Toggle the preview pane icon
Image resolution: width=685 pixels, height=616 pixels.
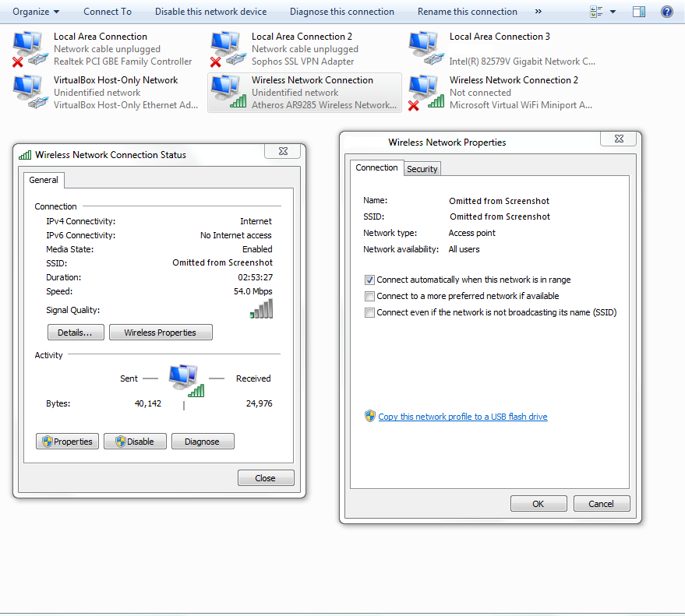(638, 12)
